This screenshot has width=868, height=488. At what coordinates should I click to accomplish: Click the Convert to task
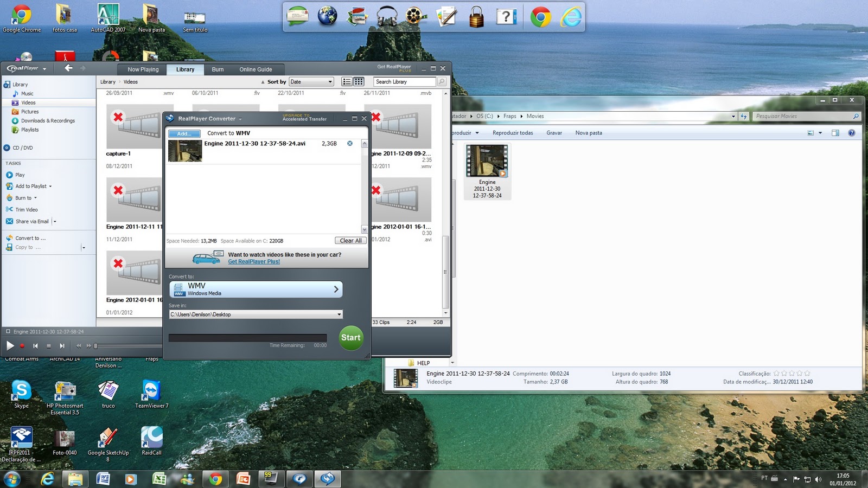tap(30, 239)
